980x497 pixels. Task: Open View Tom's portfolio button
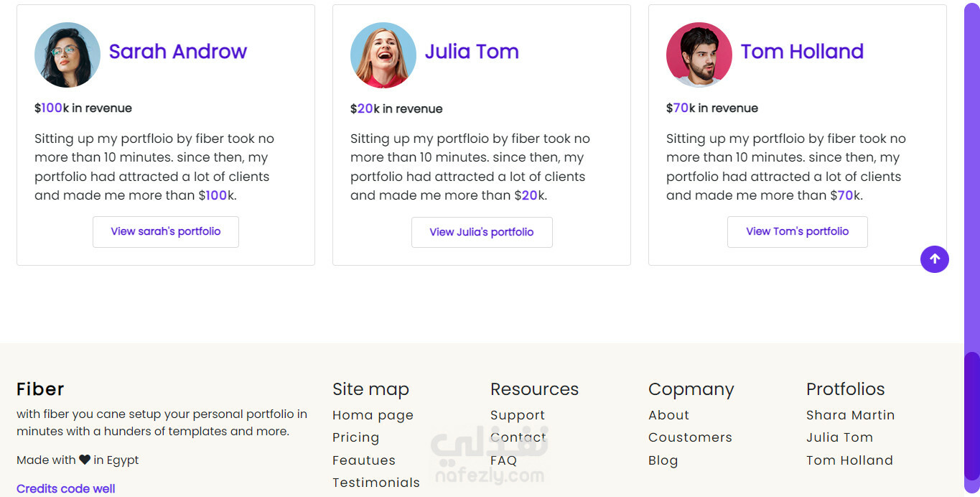798,232
